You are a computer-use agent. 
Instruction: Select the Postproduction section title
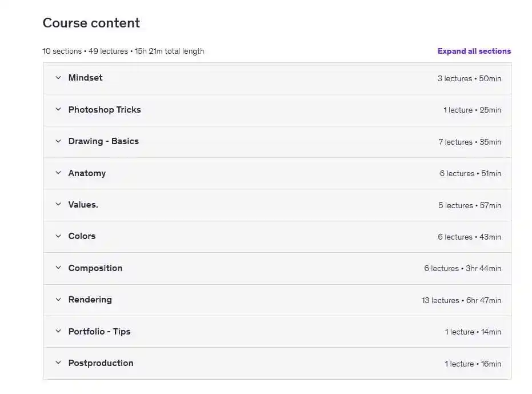(101, 363)
